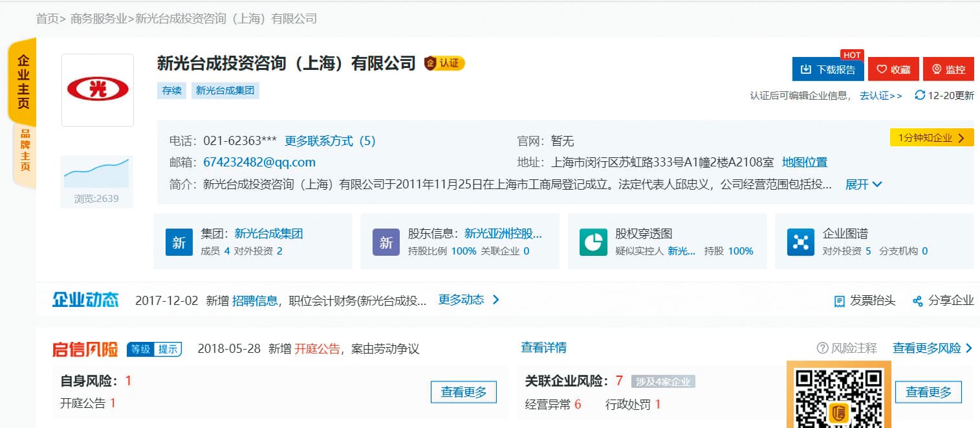This screenshot has height=428, width=980.
Task: Click the green 股权穿透图 pie icon
Action: coord(593,242)
